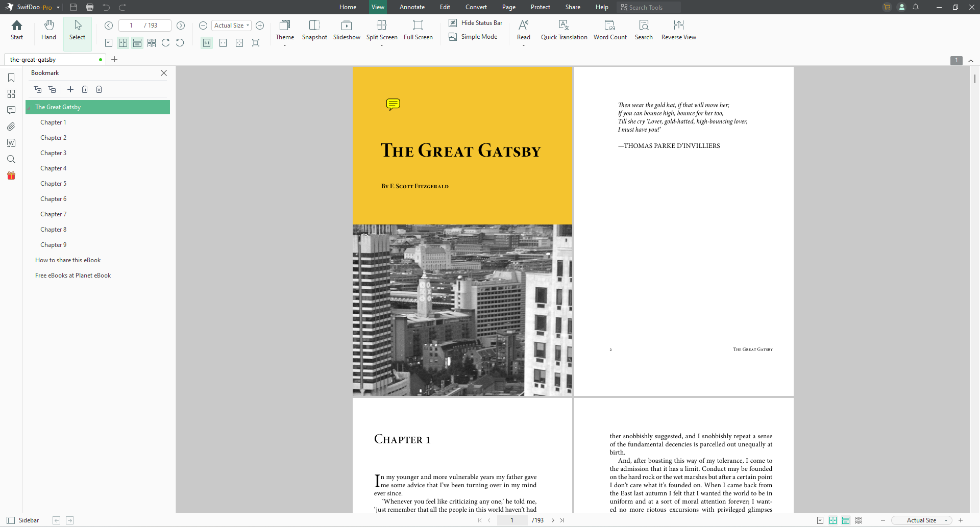Print the document from title bar
This screenshot has width=980, height=527.
pyautogui.click(x=90, y=7)
